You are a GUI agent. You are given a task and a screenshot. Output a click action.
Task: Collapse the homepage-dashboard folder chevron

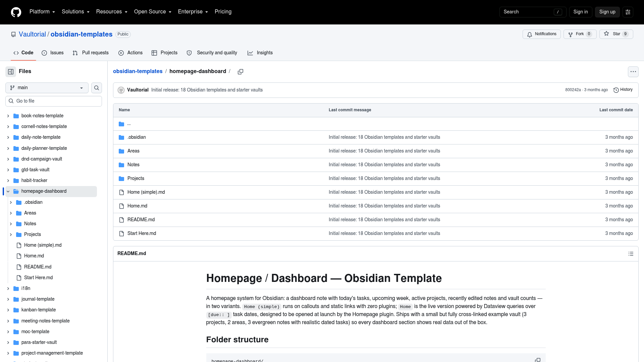(x=8, y=191)
